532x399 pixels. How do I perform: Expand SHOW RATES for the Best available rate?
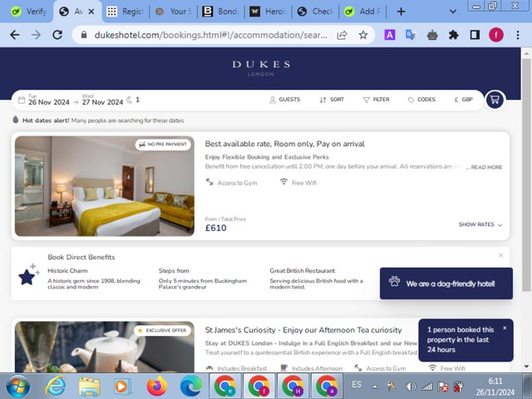tap(480, 224)
